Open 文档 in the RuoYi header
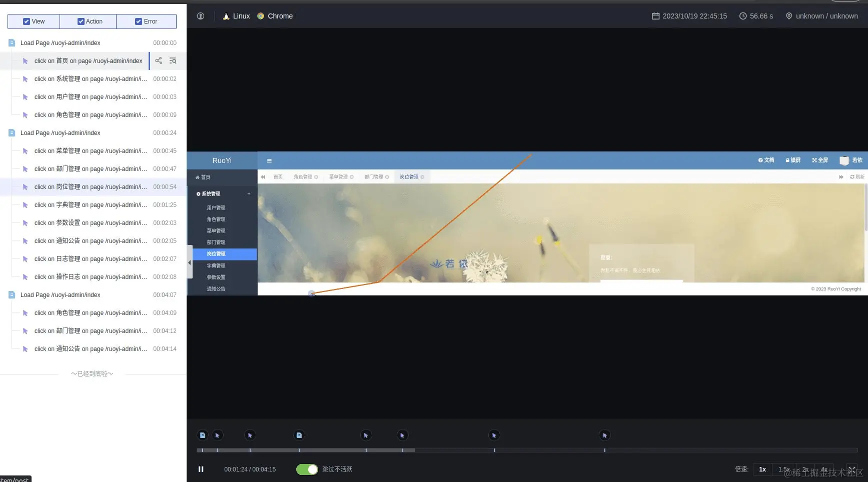Viewport: 868px width, 482px height. click(766, 160)
